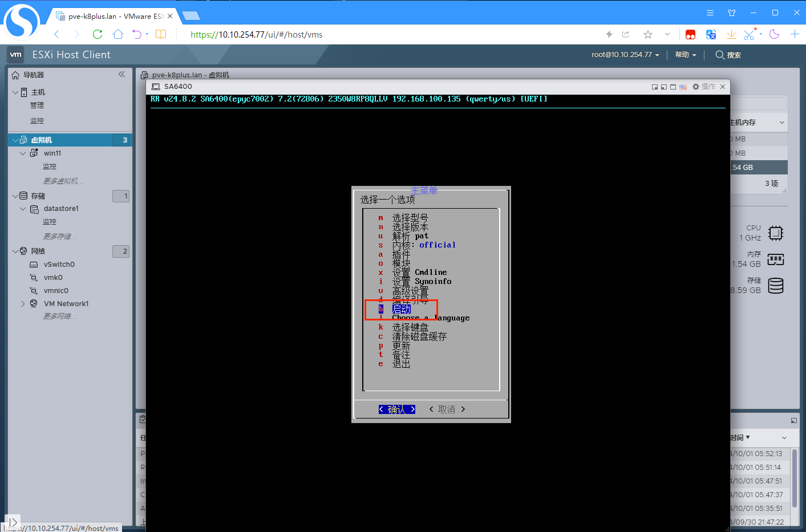Open the red extension icon
The height and width of the screenshot is (532, 806).
(x=690, y=34)
